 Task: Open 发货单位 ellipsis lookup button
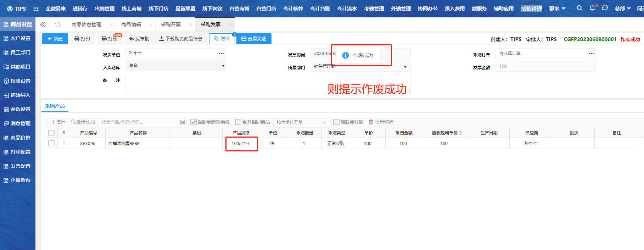pos(221,54)
